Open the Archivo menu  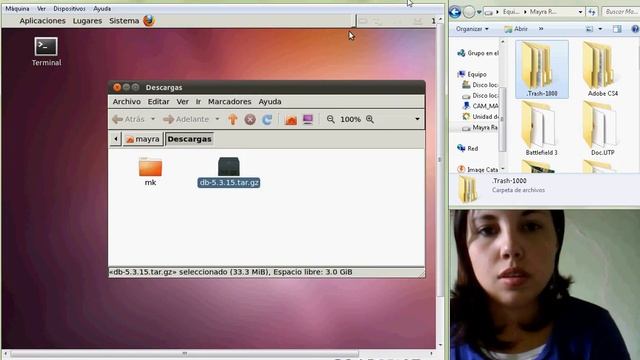point(127,102)
